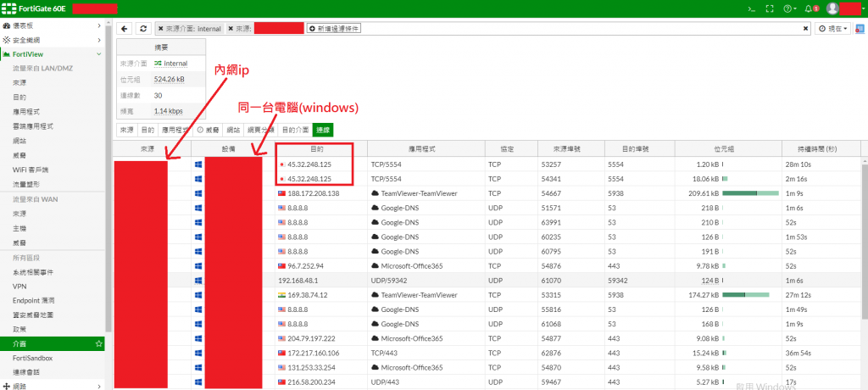Click the Internal link in summary

click(x=175, y=64)
